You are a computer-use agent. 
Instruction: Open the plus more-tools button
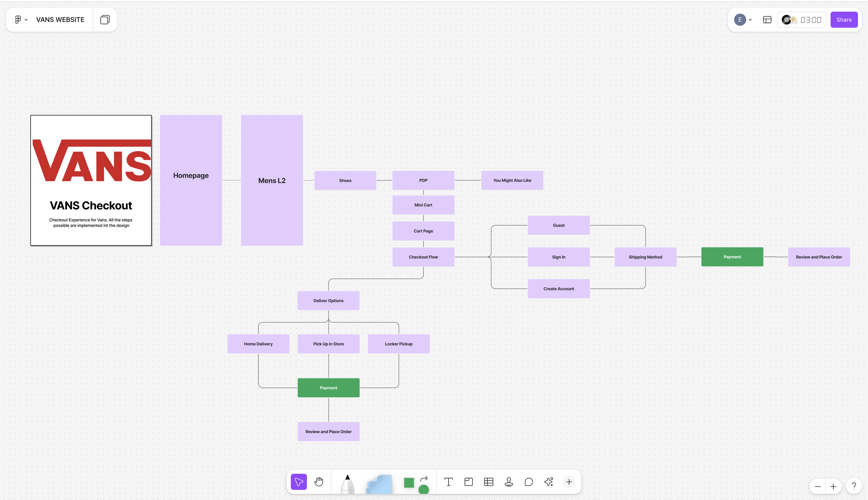(x=569, y=482)
